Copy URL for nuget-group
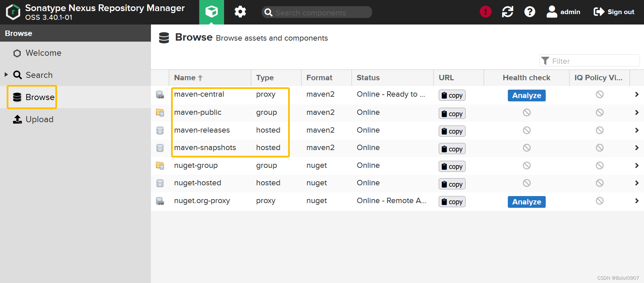This screenshot has width=644, height=283. pyautogui.click(x=452, y=167)
